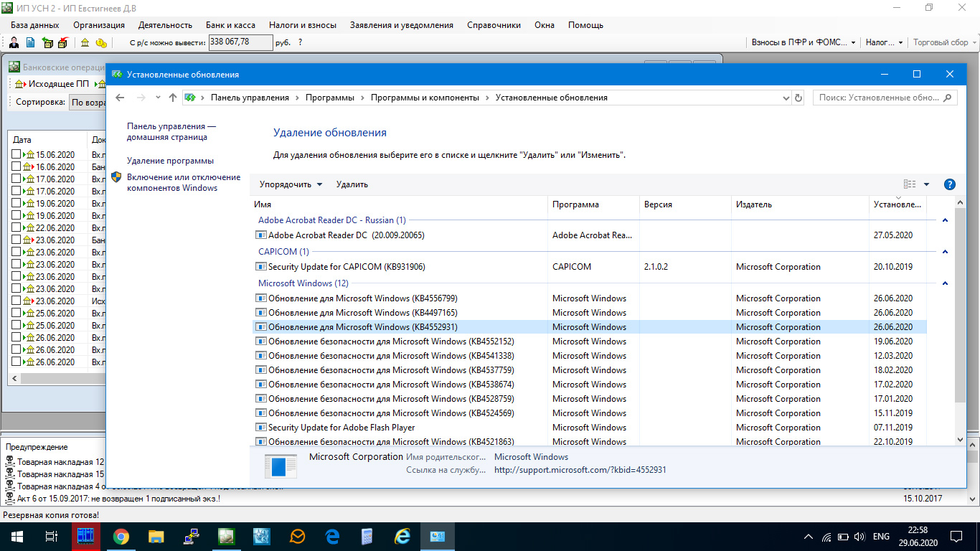Click the question mark next to руб.

click(300, 42)
